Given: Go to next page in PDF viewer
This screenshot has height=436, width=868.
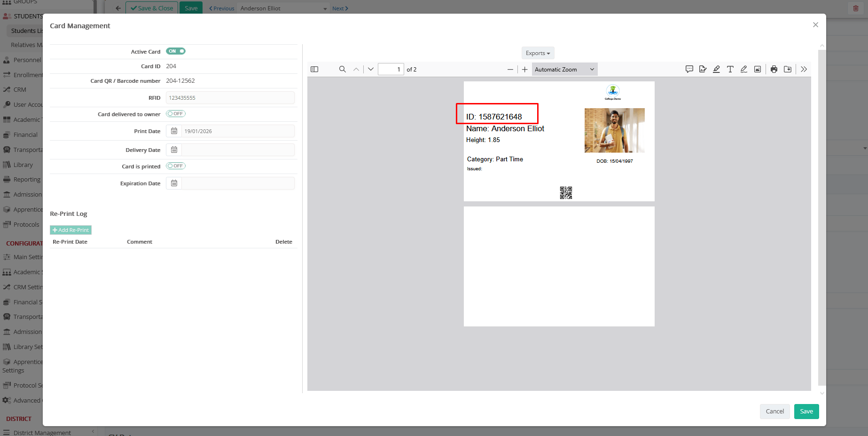Looking at the screenshot, I should click(371, 69).
